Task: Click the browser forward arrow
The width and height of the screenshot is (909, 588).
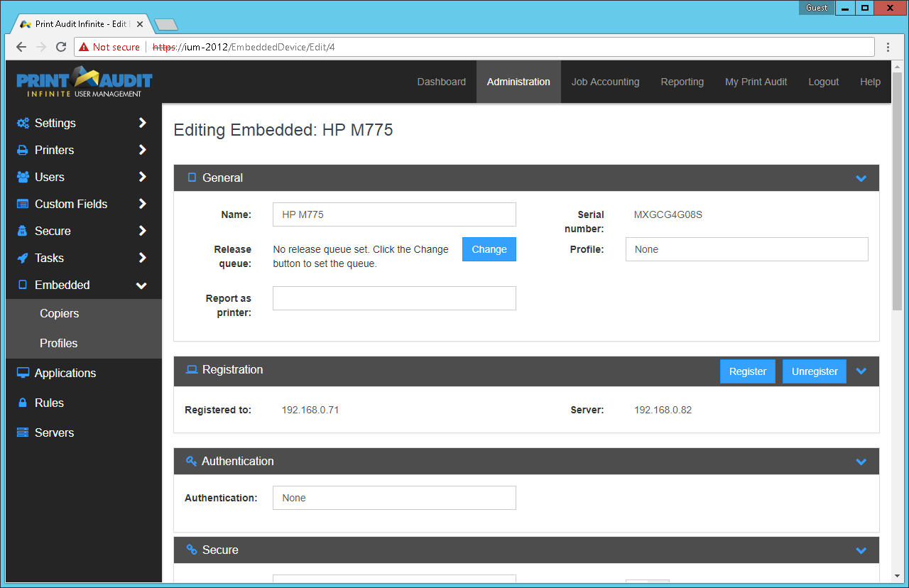Action: [x=41, y=47]
